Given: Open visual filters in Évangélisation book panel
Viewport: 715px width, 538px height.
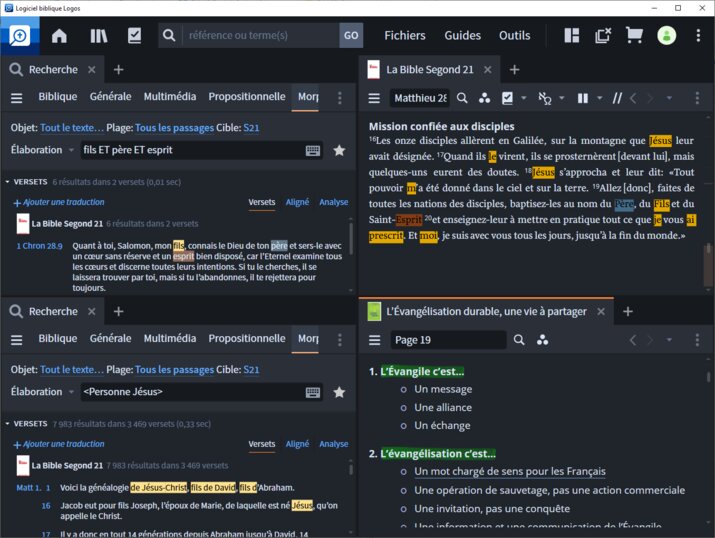Looking at the screenshot, I should [542, 340].
